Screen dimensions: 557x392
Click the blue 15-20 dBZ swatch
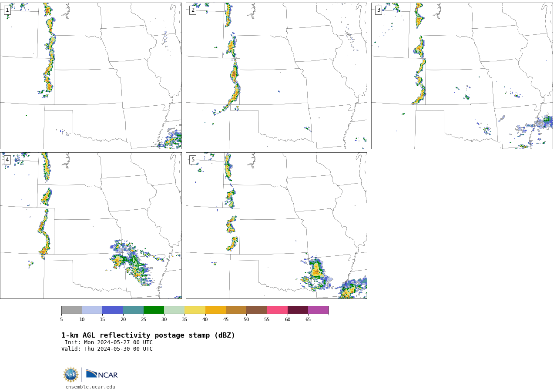113,310
